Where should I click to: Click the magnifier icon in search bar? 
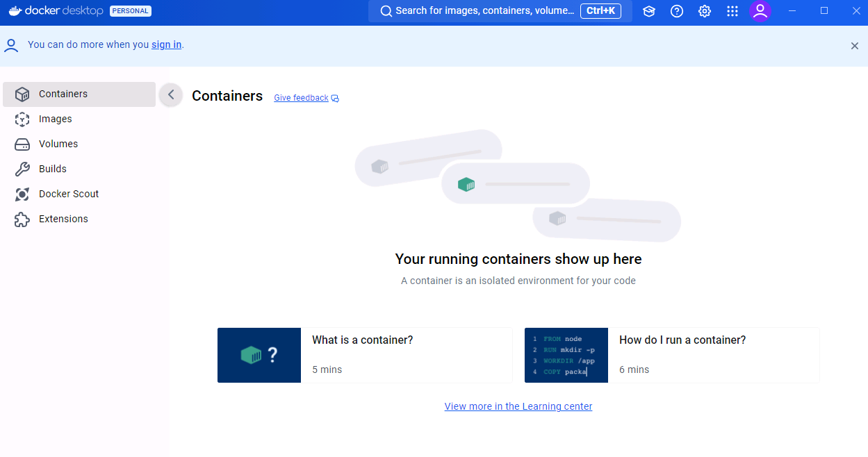[x=386, y=11]
